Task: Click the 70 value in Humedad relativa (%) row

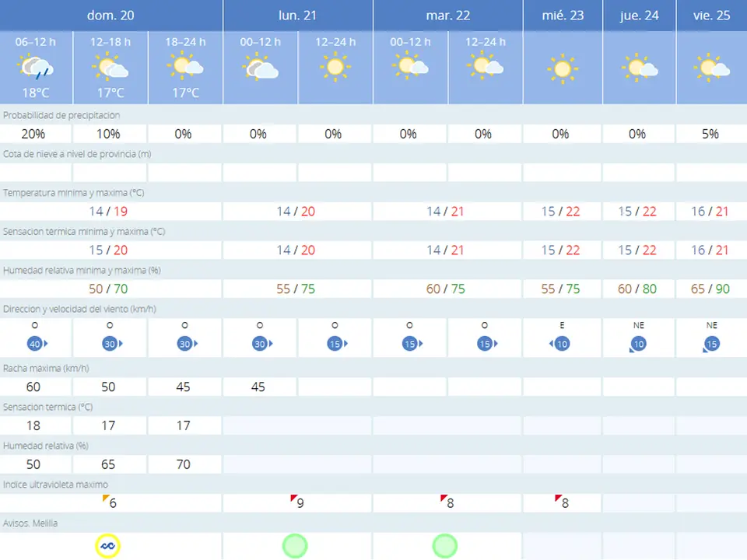Action: tap(184, 465)
